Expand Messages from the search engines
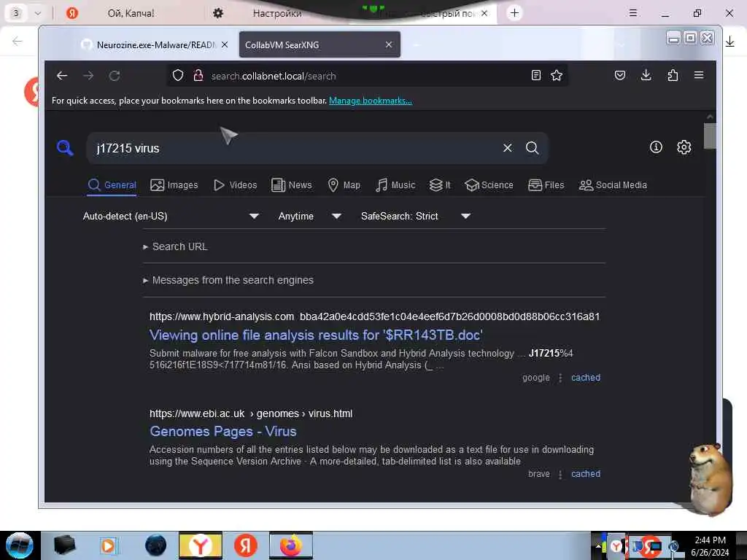Viewport: 747px width, 560px height. click(228, 280)
